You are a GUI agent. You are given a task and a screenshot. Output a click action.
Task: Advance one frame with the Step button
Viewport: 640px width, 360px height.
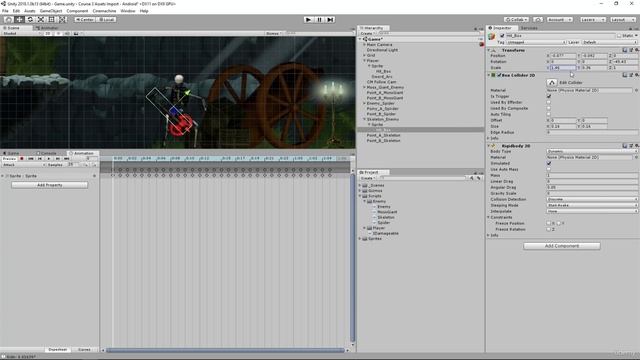[x=331, y=20]
